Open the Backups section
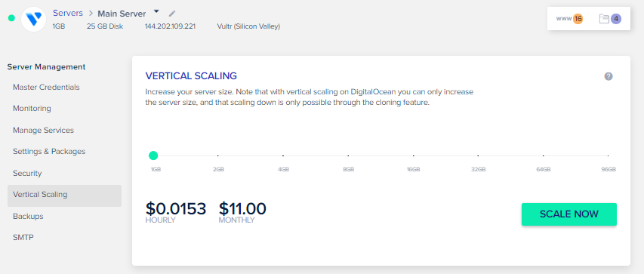The image size is (644, 274). click(28, 216)
